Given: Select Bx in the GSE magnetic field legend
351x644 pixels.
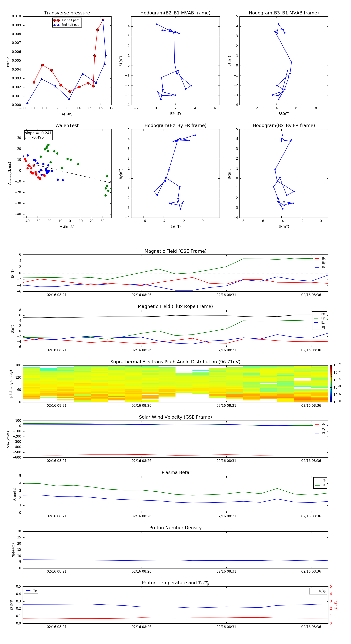Looking at the screenshot, I should 320,259.
